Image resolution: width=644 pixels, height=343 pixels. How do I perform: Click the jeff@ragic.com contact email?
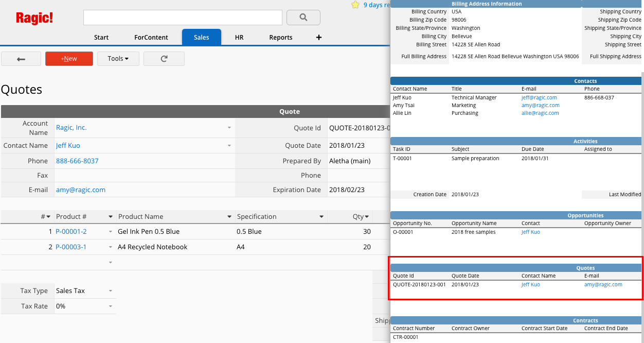coord(539,97)
